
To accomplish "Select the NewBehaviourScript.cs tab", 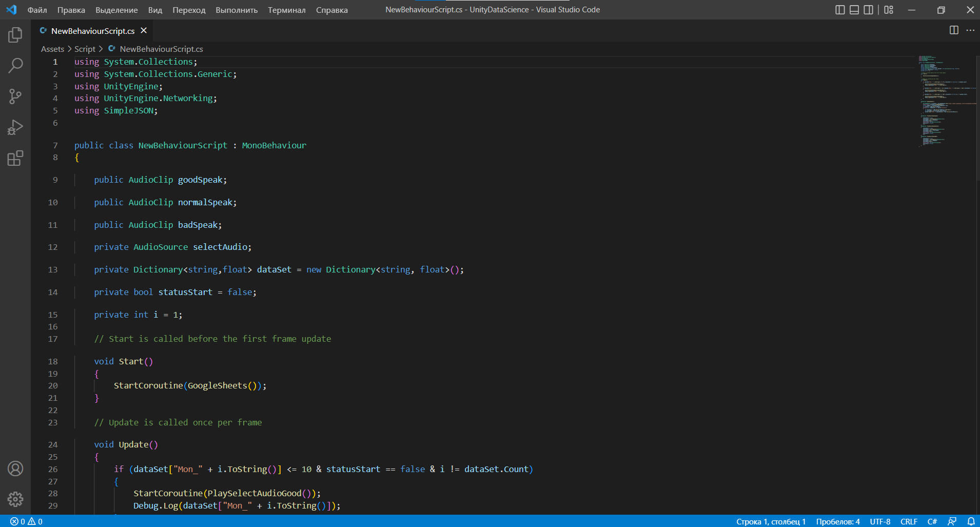I will click(x=91, y=31).
